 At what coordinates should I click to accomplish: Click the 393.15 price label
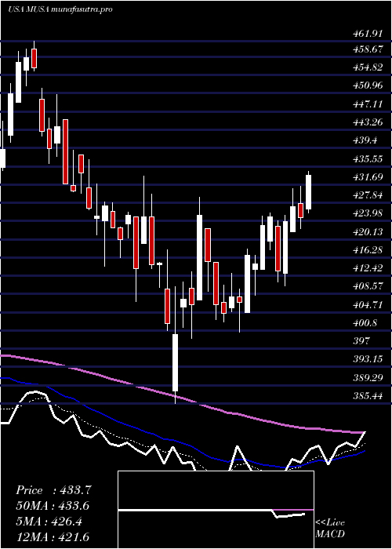368,359
